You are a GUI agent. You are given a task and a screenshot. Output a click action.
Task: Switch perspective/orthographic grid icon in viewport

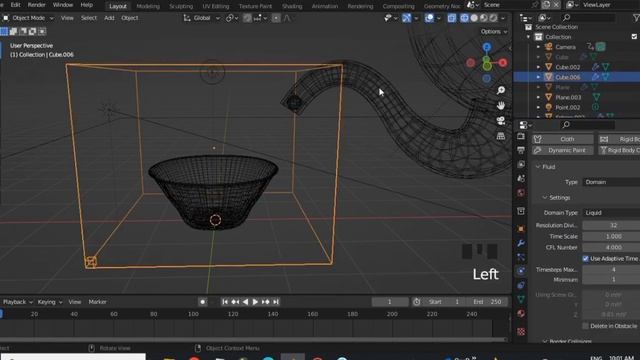(x=501, y=136)
